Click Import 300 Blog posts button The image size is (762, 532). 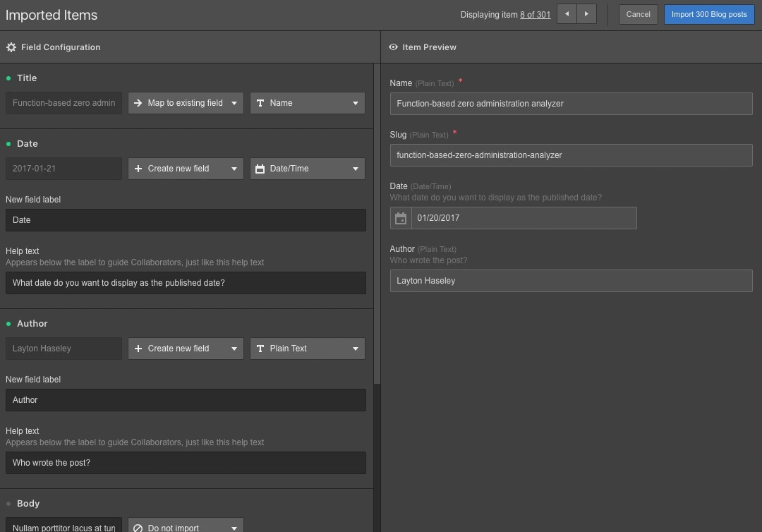(x=709, y=14)
